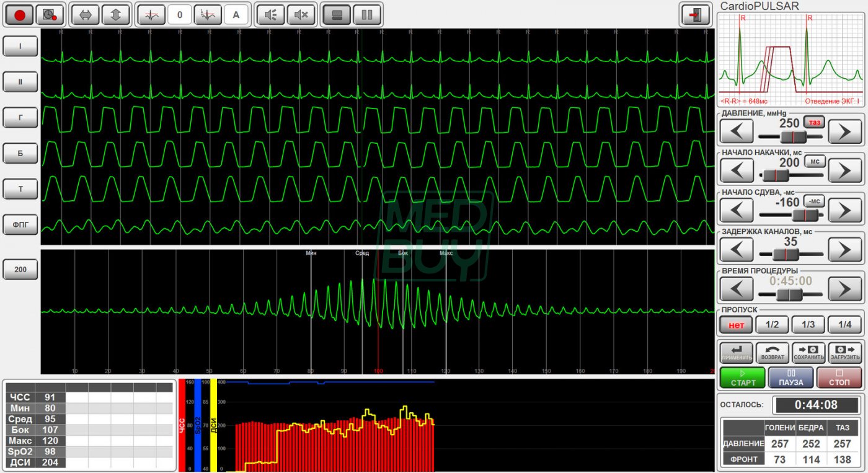
Task: Click the ECG preview thumbnail under CardioPULSAR
Action: [790, 60]
